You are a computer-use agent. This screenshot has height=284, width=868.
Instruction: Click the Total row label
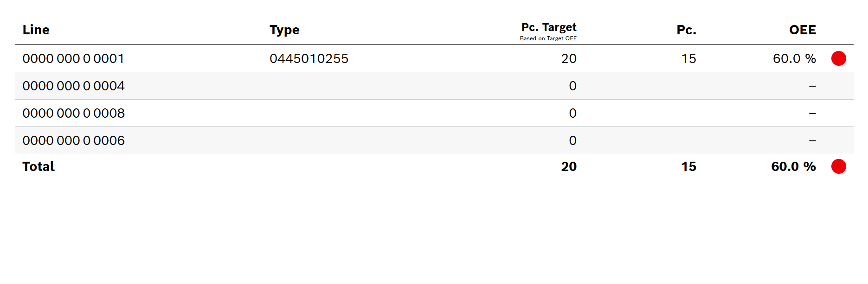tap(39, 167)
